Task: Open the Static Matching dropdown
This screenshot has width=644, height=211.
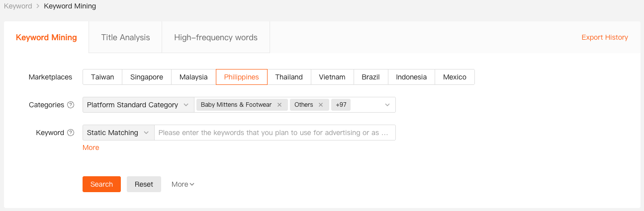Action: coord(118,133)
